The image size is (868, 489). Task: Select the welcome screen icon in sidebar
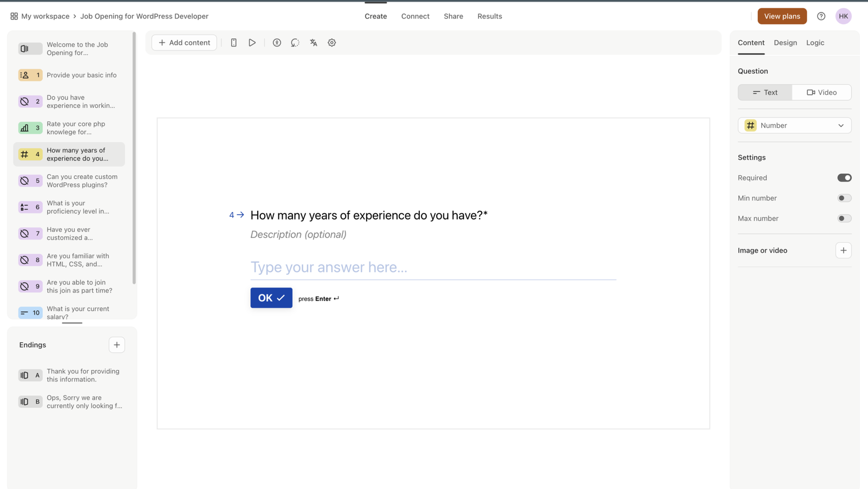coord(30,48)
